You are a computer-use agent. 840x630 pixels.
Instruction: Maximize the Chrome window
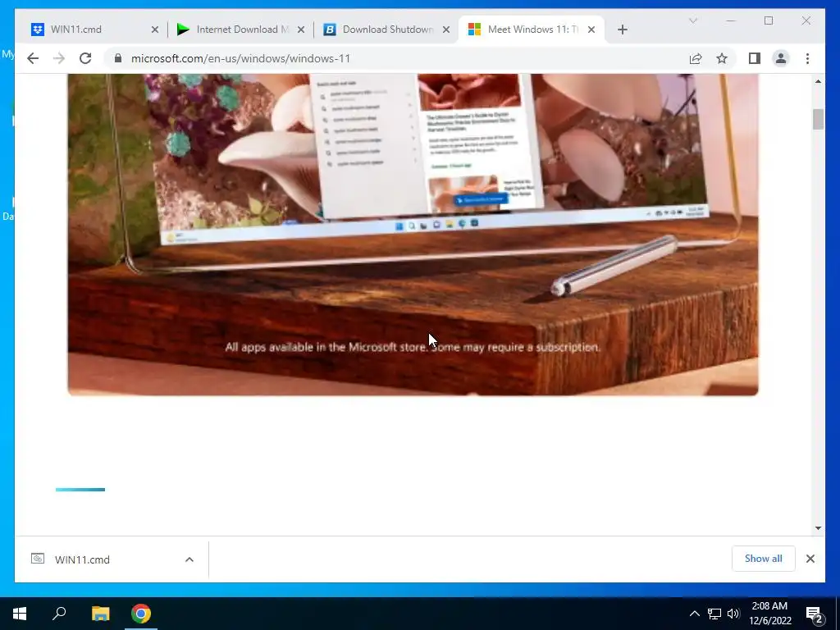[x=769, y=21]
